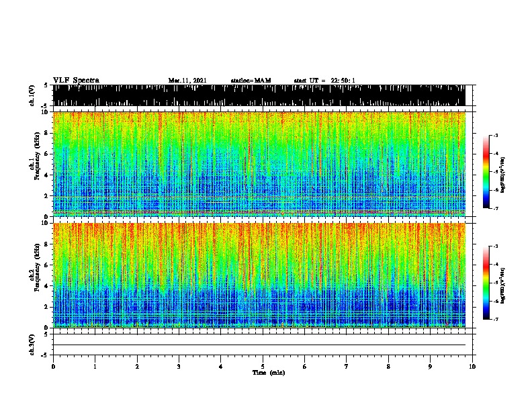The width and height of the screenshot is (532, 411).
Task: Click time axis tick label "8"
Action: (x=388, y=367)
